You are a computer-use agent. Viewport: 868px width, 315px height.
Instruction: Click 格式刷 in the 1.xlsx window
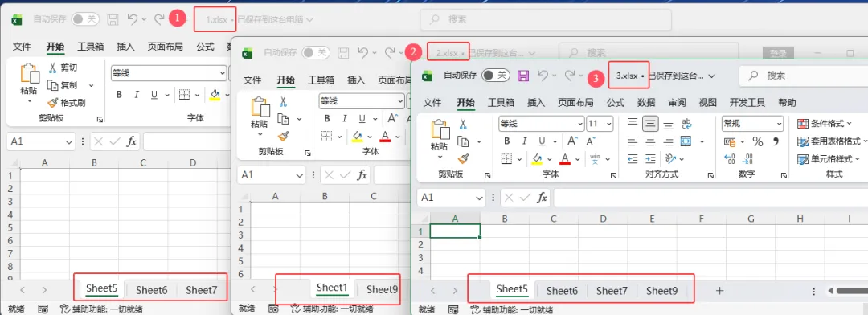click(x=67, y=103)
